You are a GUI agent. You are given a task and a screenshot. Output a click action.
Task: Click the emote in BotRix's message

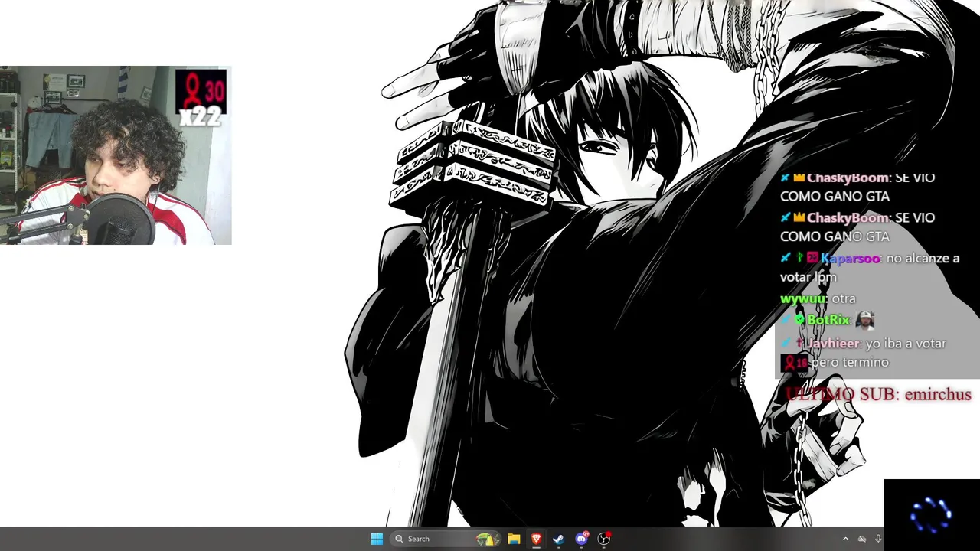click(864, 319)
